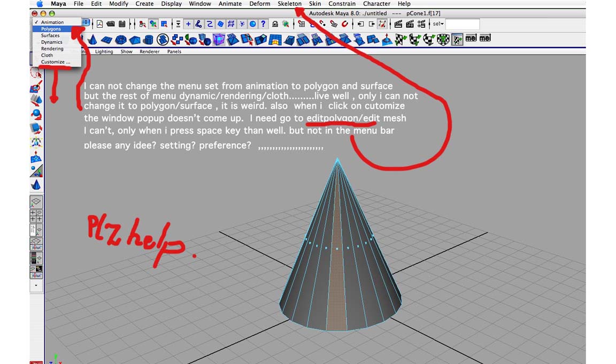Toggle the dynamics selection mask icon
The width and height of the screenshot is (616, 364).
[242, 24]
